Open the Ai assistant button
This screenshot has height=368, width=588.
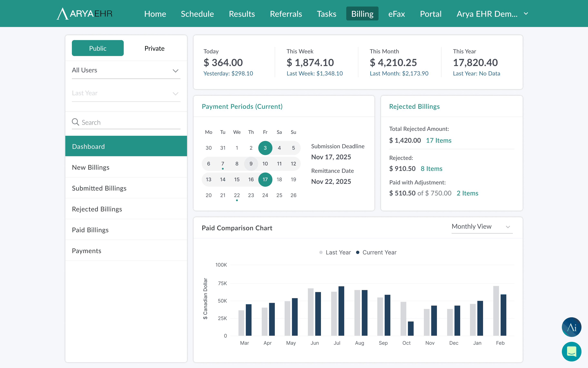click(571, 327)
